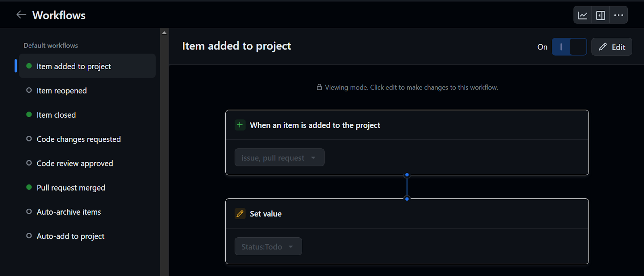
Task: Collapse the side panel icon
Action: pyautogui.click(x=600, y=15)
